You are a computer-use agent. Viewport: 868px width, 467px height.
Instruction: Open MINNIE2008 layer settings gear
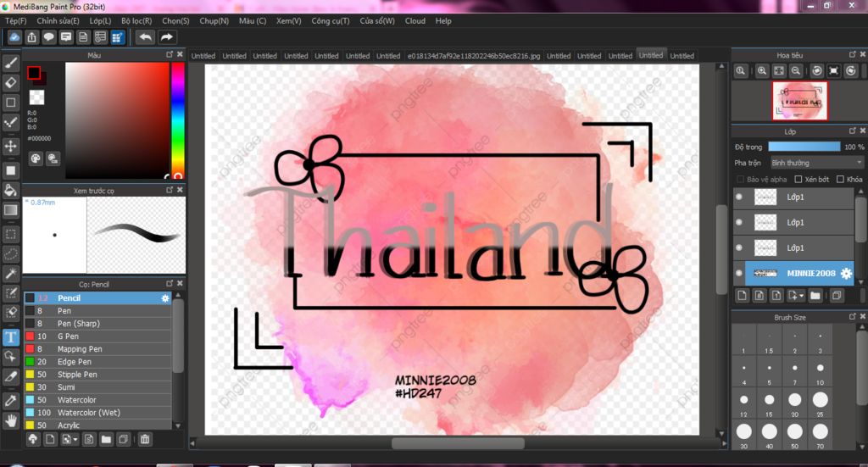(846, 274)
